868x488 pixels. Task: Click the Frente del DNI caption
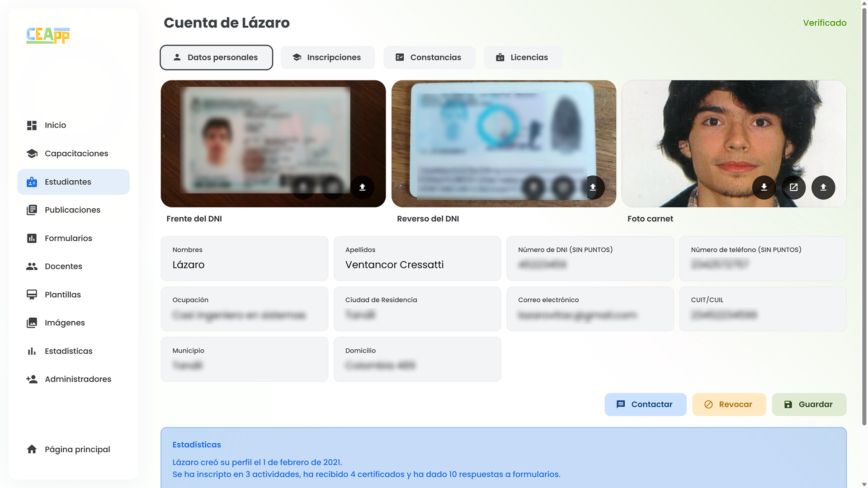(194, 219)
